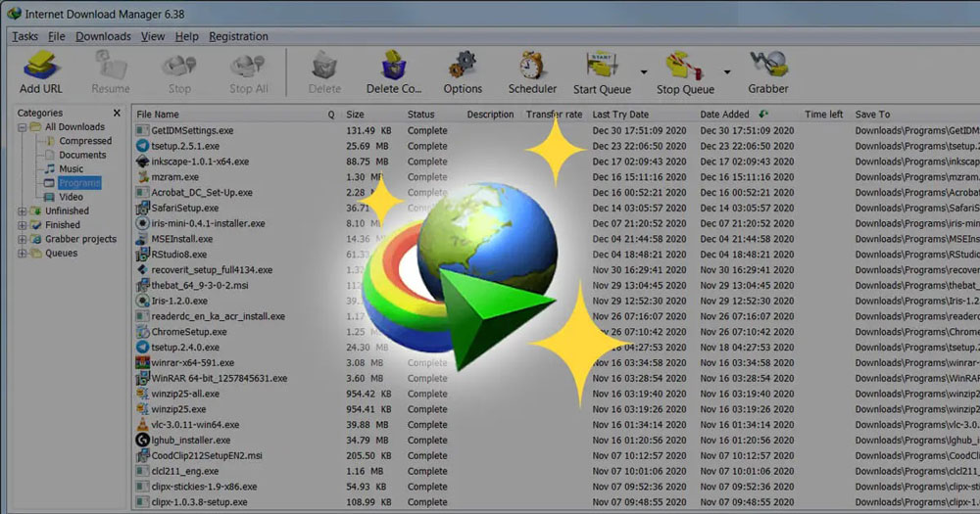Sort by Status column header
The height and width of the screenshot is (514, 980).
point(420,115)
